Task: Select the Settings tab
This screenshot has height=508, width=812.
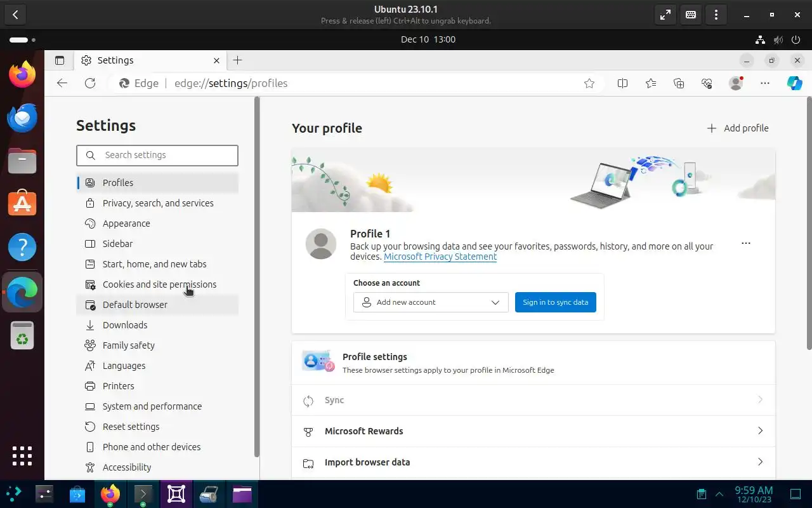Action: [151, 60]
